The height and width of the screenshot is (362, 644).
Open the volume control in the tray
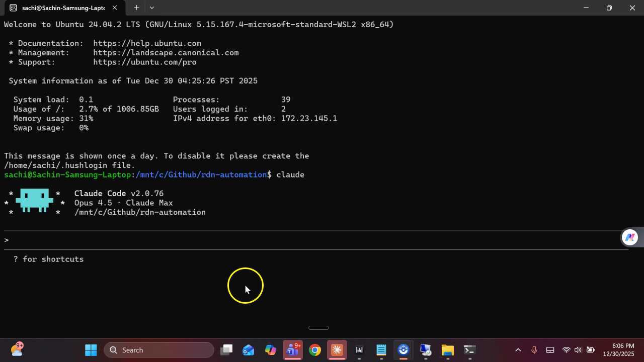point(578,350)
